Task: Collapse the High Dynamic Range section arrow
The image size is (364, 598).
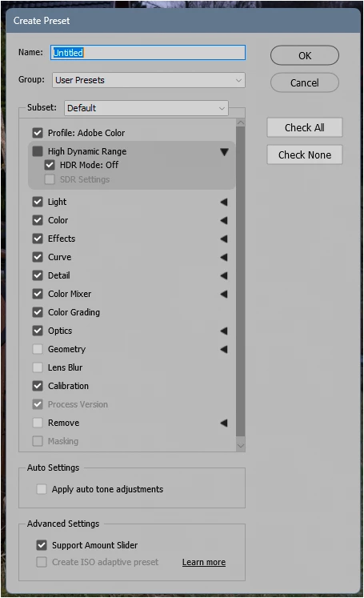Action: 224,152
